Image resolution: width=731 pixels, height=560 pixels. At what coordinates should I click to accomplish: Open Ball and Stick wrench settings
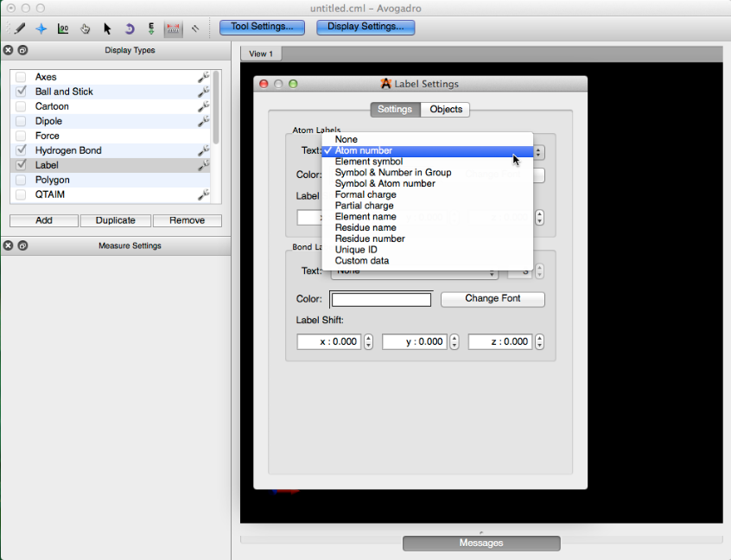(x=204, y=92)
